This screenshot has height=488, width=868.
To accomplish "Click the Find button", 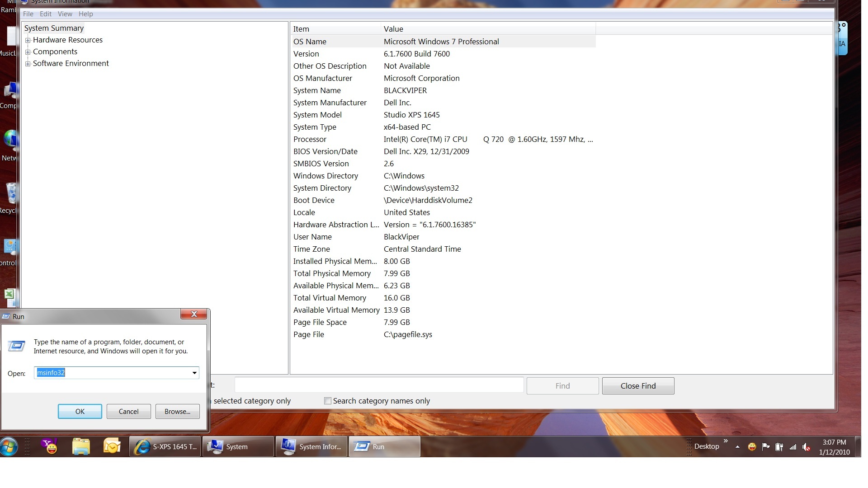I will point(562,386).
